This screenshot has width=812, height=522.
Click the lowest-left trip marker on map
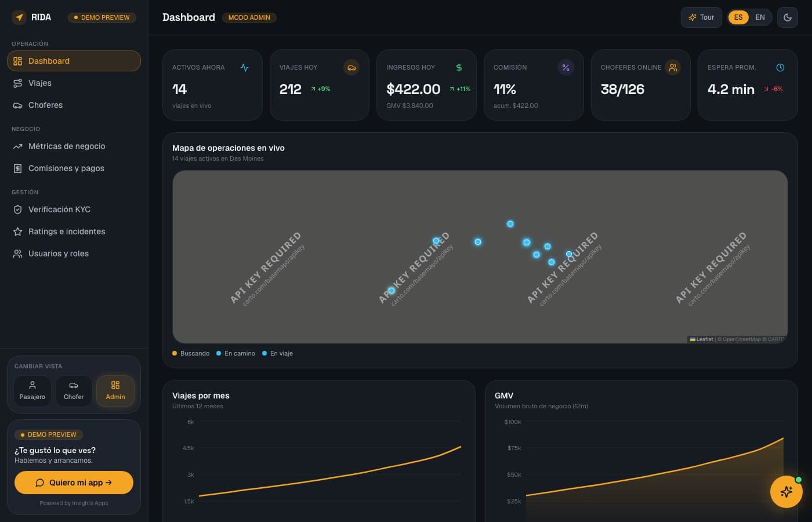pyautogui.click(x=391, y=291)
